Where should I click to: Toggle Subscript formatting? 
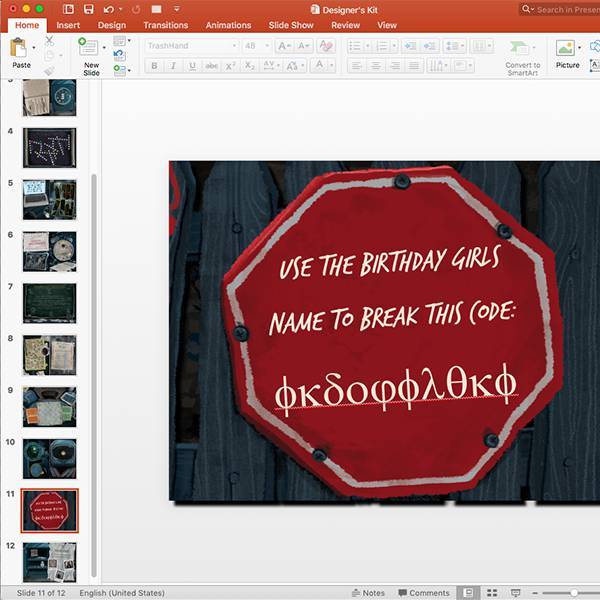[x=249, y=66]
